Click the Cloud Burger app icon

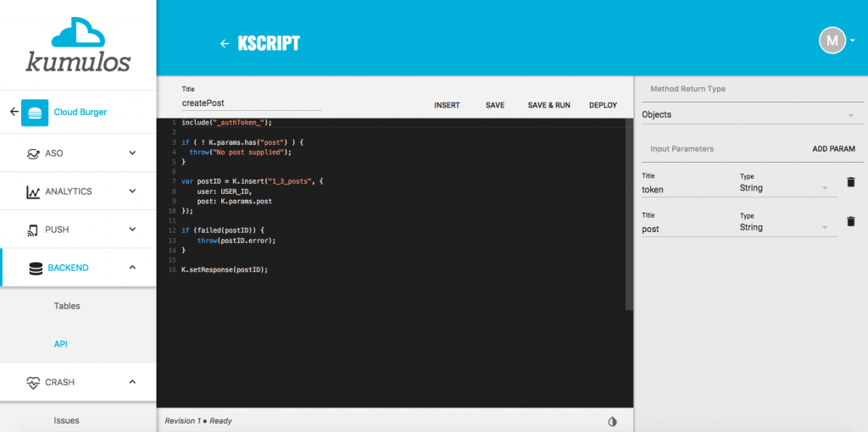[34, 113]
